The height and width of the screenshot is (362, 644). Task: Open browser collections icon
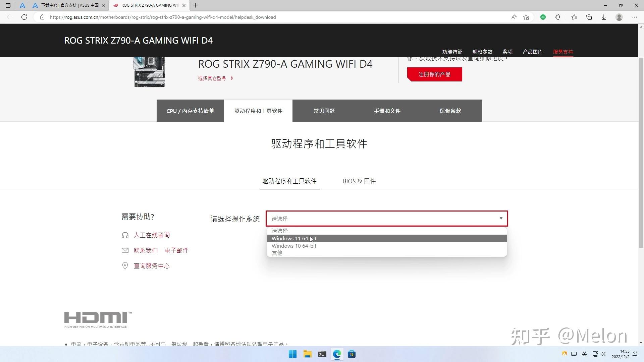(x=589, y=17)
